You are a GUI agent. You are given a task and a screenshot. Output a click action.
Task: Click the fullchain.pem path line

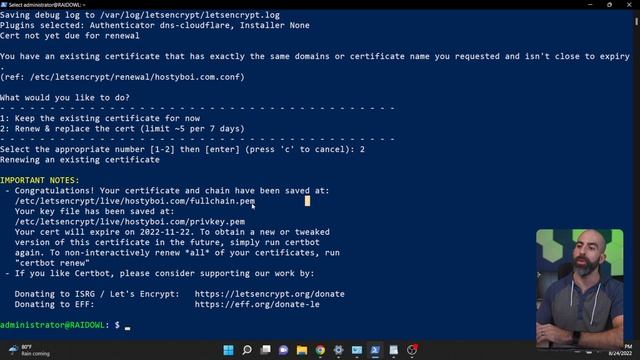[x=135, y=201]
